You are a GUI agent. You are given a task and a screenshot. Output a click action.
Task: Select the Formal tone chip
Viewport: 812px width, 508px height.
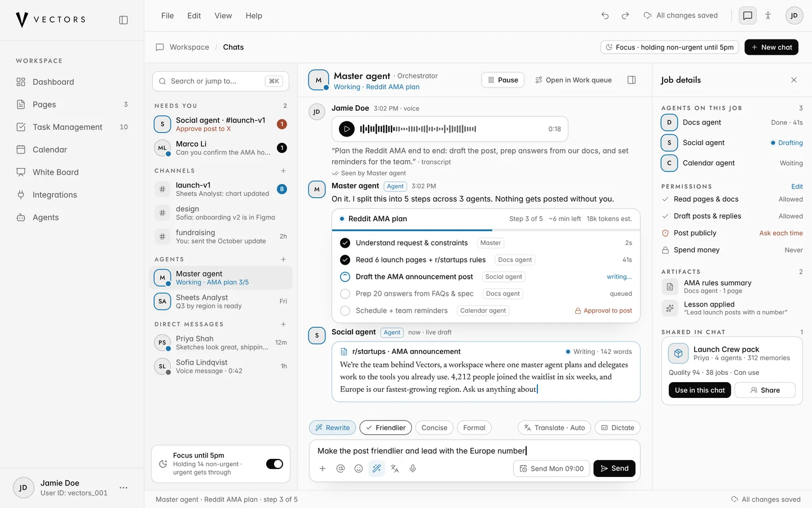point(474,428)
